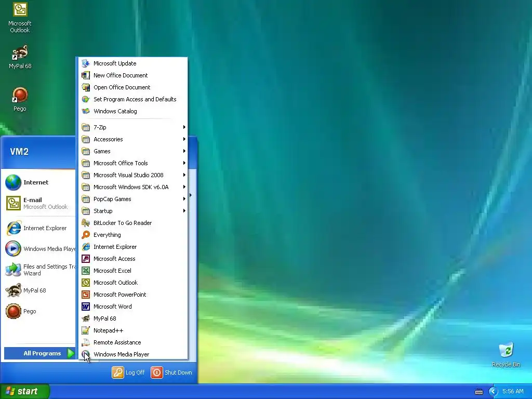Click the Start button on taskbar
The width and height of the screenshot is (532, 399).
coord(25,392)
